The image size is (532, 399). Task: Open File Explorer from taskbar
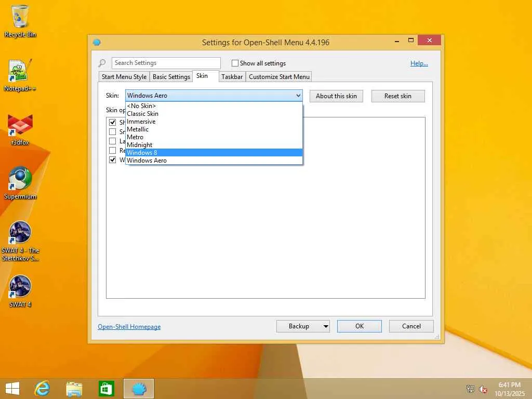pos(74,389)
